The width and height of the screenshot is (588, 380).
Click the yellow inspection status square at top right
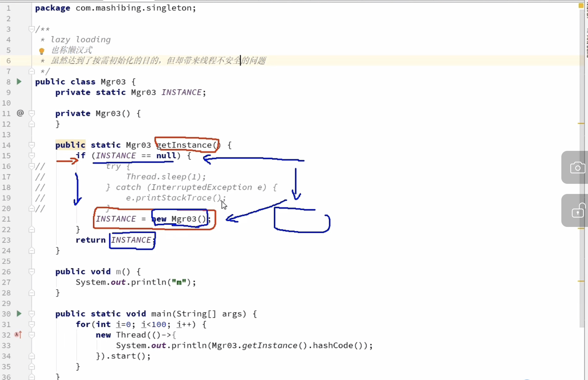click(581, 5)
